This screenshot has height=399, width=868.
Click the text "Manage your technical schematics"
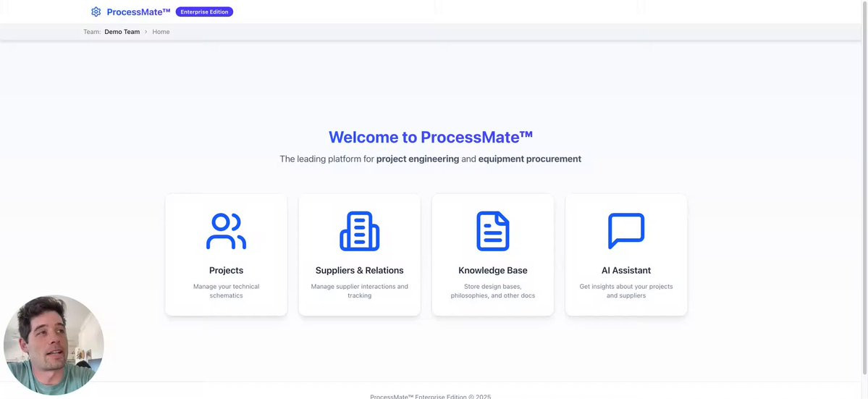tap(226, 291)
